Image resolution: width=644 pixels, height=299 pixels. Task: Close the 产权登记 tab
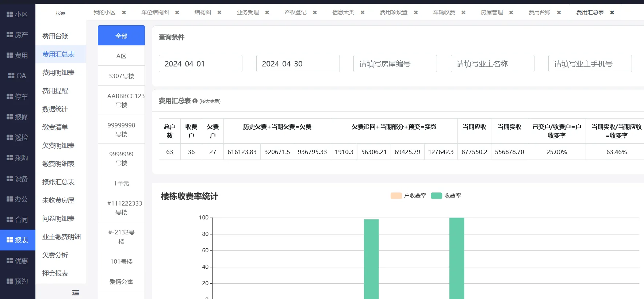(315, 12)
